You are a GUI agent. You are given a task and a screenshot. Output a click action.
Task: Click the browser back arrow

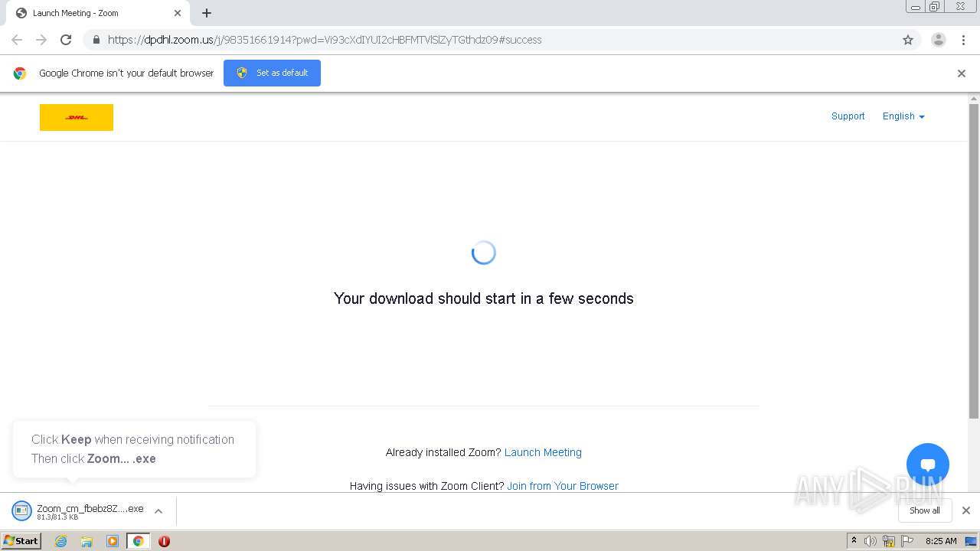[17, 40]
